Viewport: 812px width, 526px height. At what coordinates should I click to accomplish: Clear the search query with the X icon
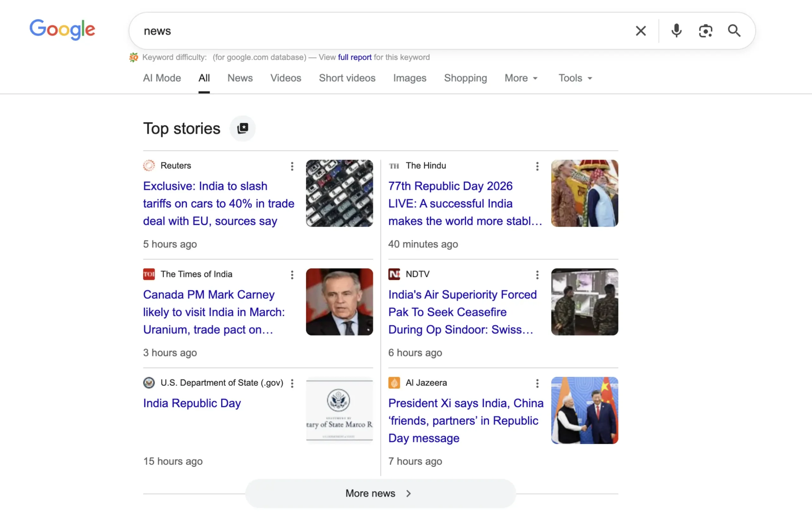(641, 31)
